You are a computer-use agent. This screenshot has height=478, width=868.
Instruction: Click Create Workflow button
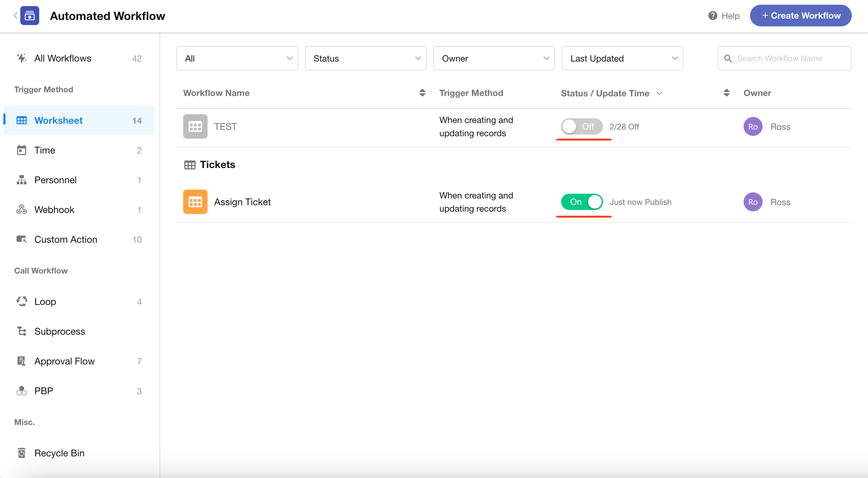[x=800, y=16]
